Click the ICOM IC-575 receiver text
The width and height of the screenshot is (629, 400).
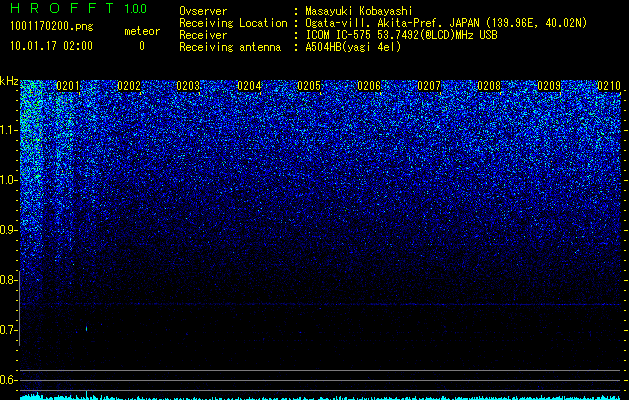(401, 35)
